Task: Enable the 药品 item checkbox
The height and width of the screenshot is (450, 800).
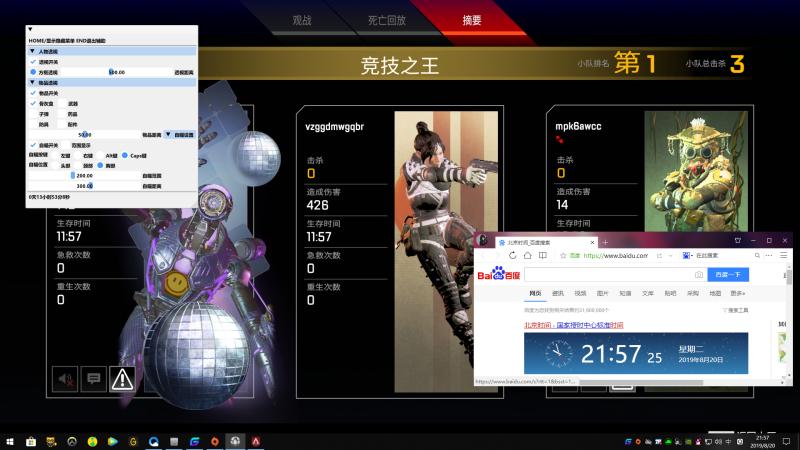Action: coord(62,114)
